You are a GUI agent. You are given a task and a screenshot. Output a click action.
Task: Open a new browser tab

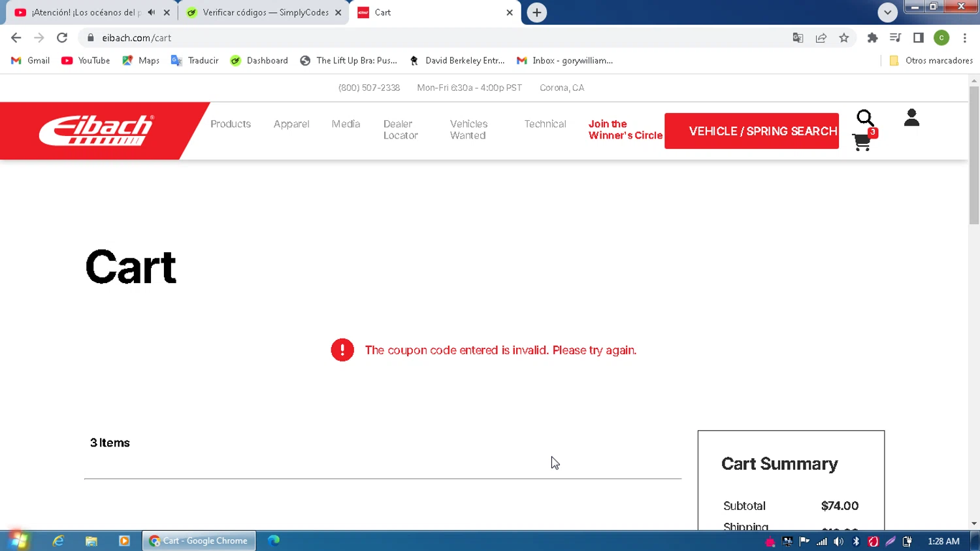click(536, 12)
